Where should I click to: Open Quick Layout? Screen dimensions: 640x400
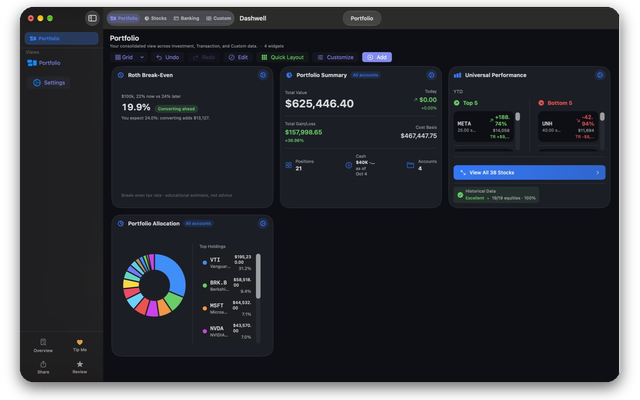[282, 57]
